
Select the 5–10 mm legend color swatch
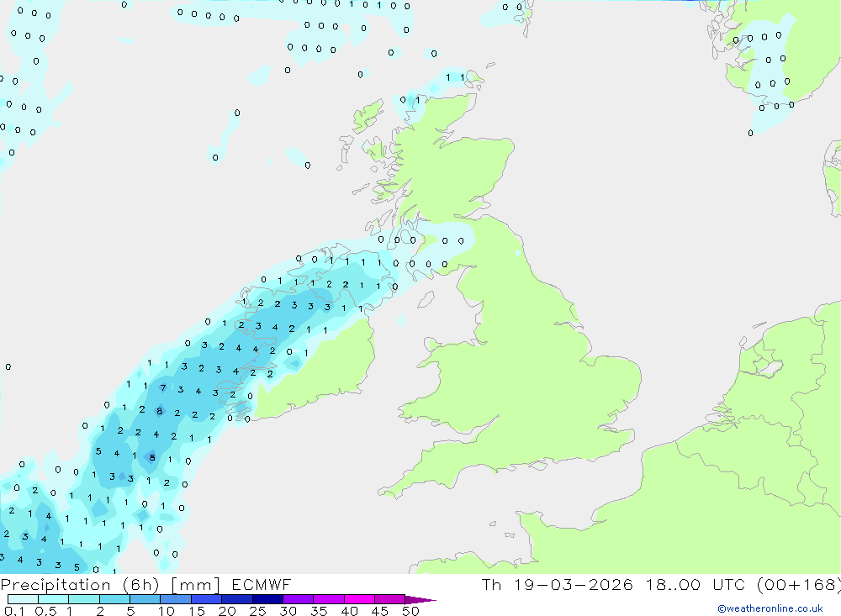145,599
